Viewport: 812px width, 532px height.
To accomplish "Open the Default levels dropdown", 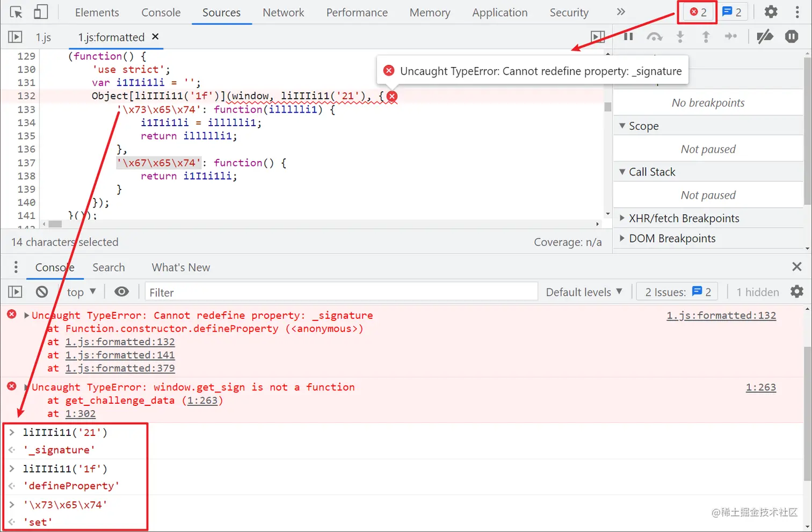I will (584, 292).
